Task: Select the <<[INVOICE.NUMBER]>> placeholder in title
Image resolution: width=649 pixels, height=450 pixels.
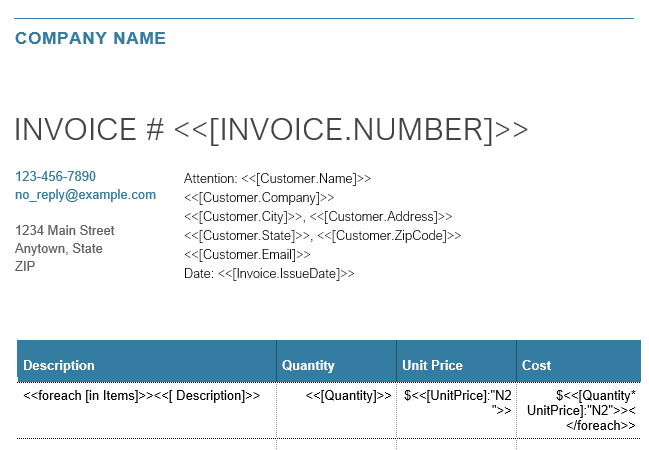Action: 351,130
